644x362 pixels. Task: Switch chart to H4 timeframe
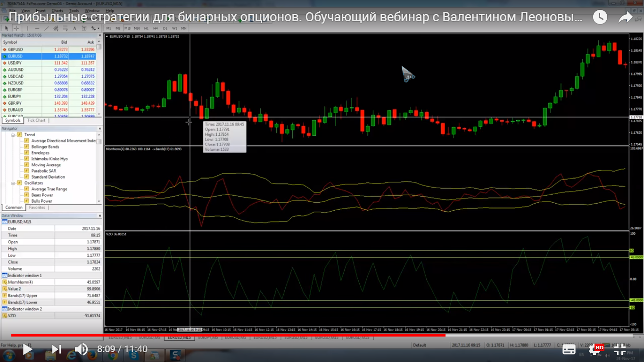pyautogui.click(x=156, y=28)
